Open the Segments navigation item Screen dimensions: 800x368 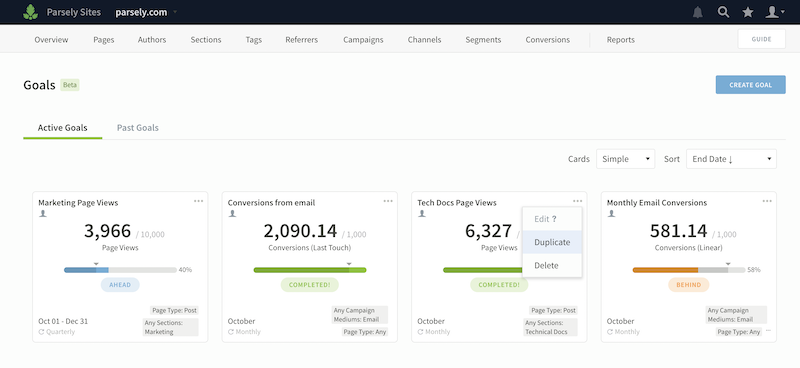click(483, 39)
